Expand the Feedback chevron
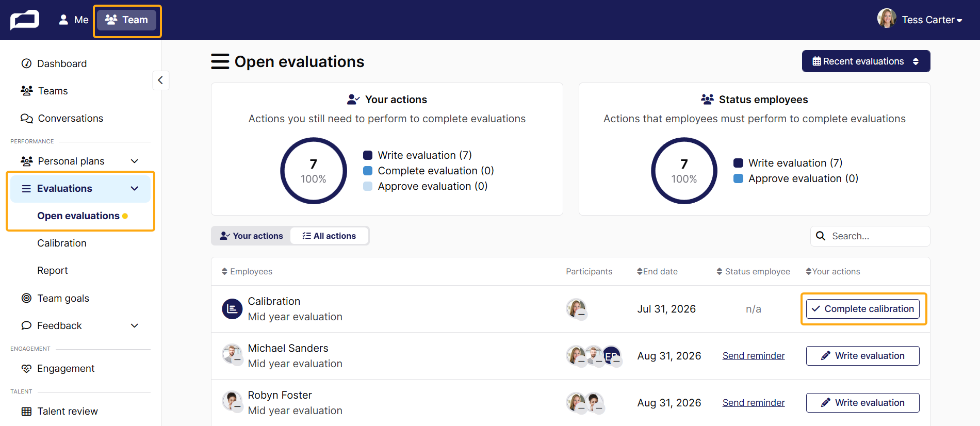The width and height of the screenshot is (980, 426). [x=135, y=325]
